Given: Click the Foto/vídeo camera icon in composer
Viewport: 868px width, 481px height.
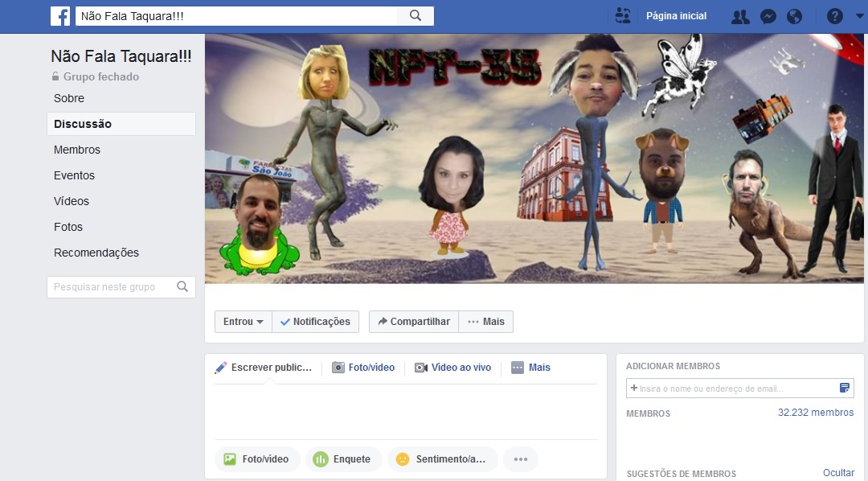Looking at the screenshot, I should pyautogui.click(x=338, y=368).
